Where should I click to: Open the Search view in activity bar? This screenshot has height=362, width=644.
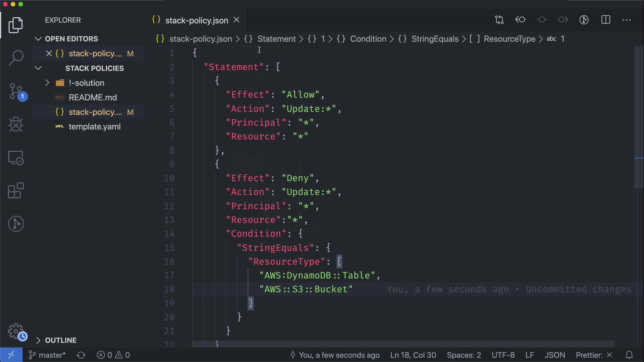[16, 58]
